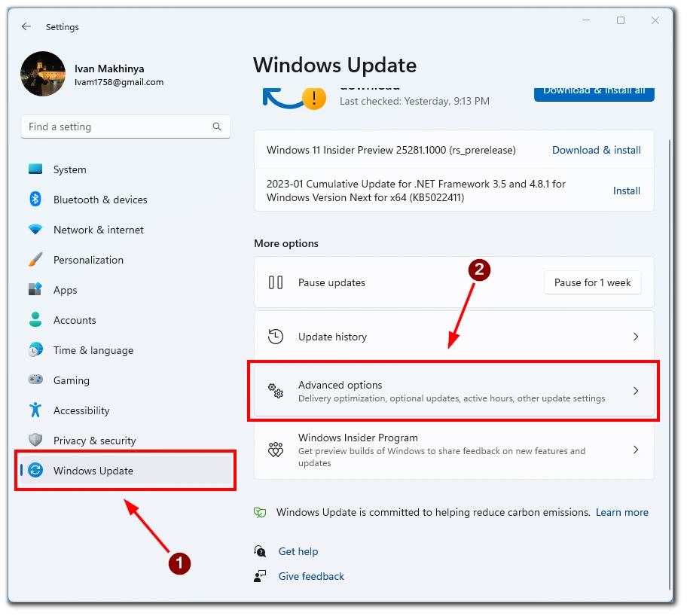
Task: Click the Bluetooth icon in sidebar
Action: [x=35, y=200]
